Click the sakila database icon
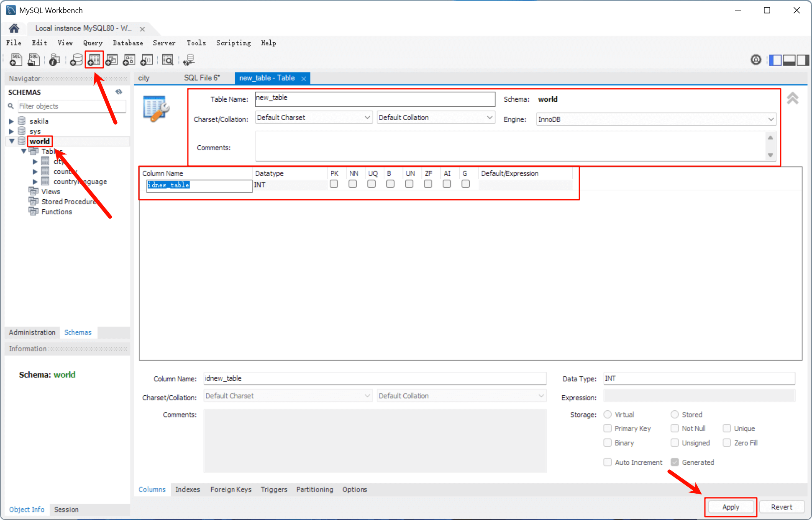The height and width of the screenshot is (520, 812). click(x=22, y=121)
